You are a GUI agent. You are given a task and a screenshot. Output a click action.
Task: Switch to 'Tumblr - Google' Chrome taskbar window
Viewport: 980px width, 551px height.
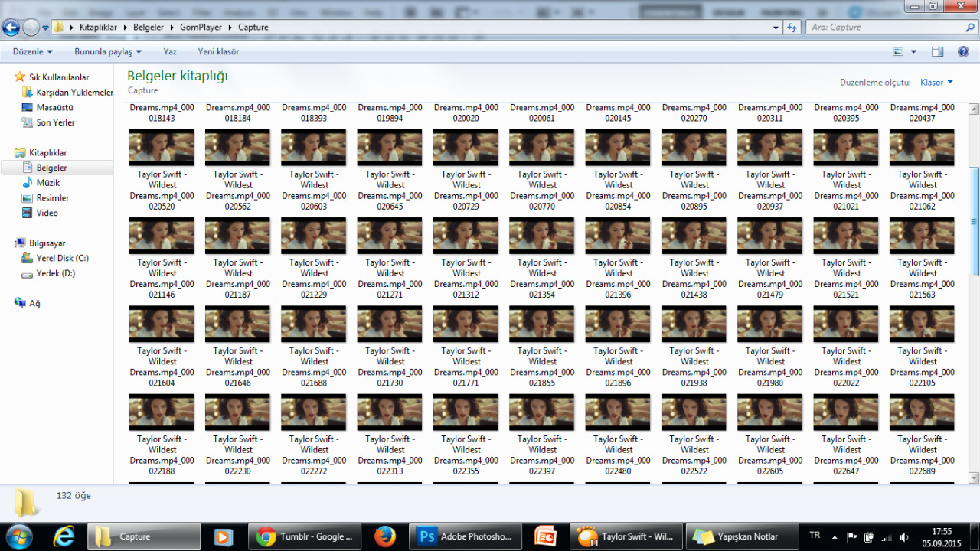[305, 536]
